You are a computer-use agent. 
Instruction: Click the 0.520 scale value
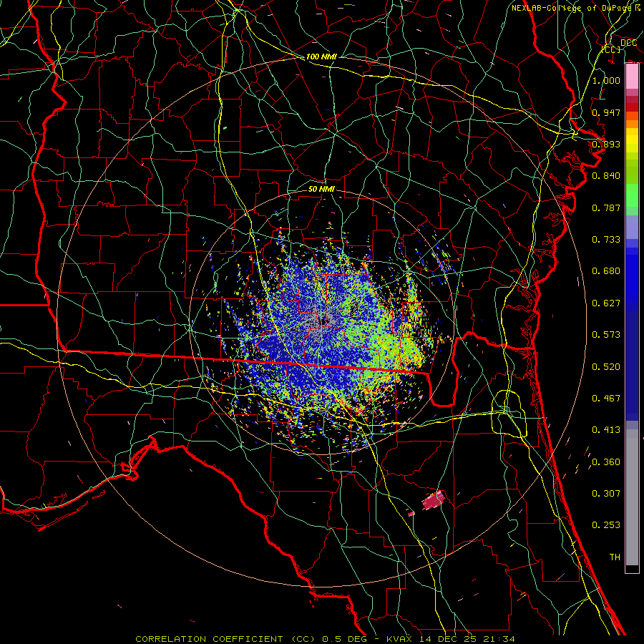606,367
